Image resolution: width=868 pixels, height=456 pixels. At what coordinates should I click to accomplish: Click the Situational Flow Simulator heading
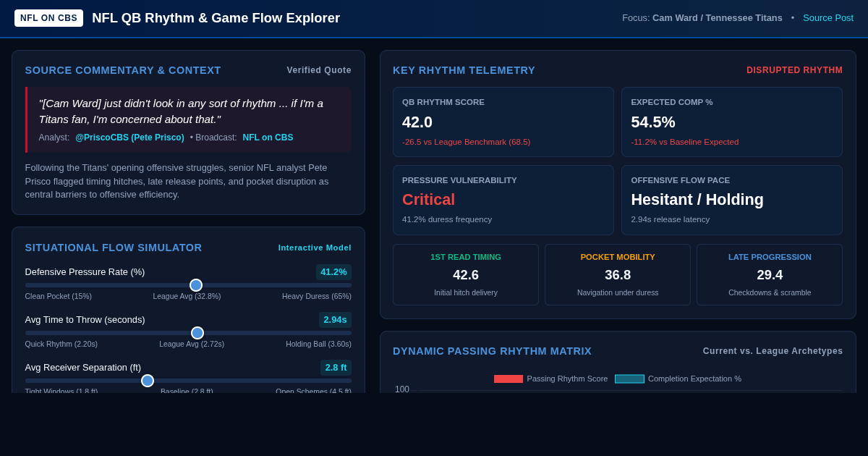pos(114,248)
